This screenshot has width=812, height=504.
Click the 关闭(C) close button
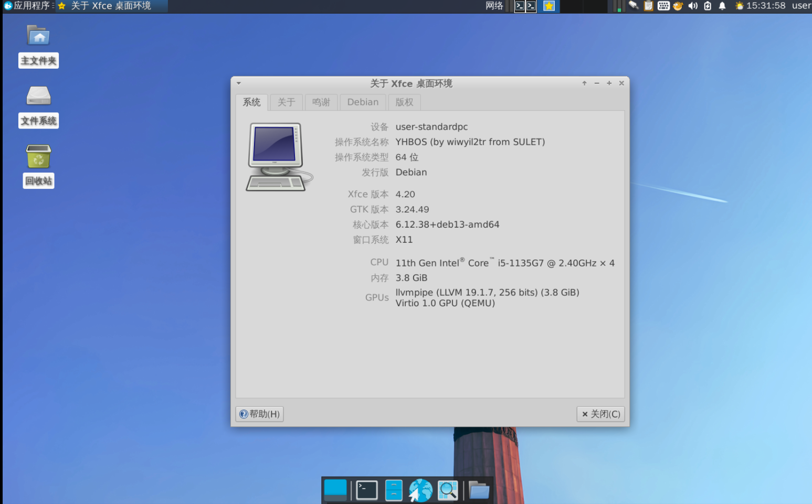click(x=600, y=414)
